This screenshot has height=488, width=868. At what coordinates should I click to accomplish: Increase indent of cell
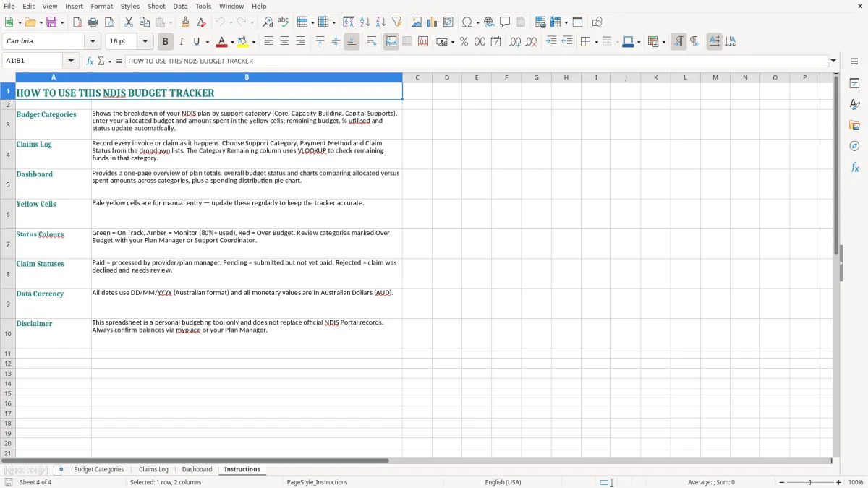pos(551,42)
